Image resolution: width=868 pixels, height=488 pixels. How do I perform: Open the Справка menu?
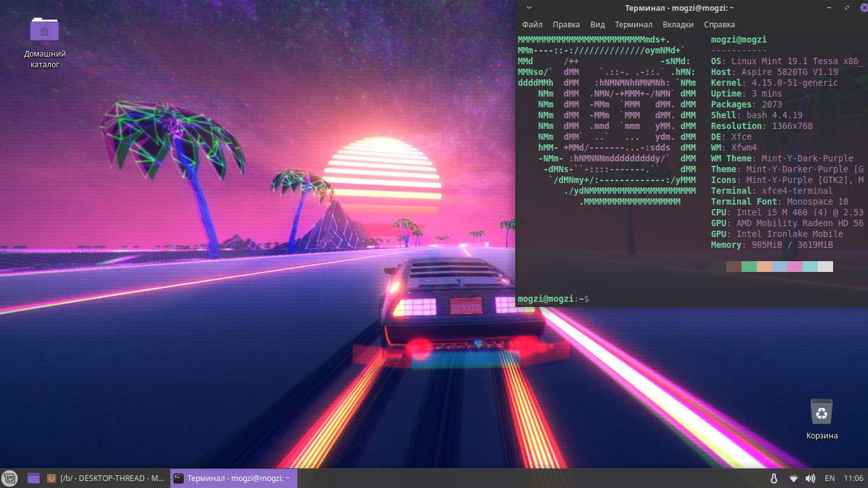[719, 25]
